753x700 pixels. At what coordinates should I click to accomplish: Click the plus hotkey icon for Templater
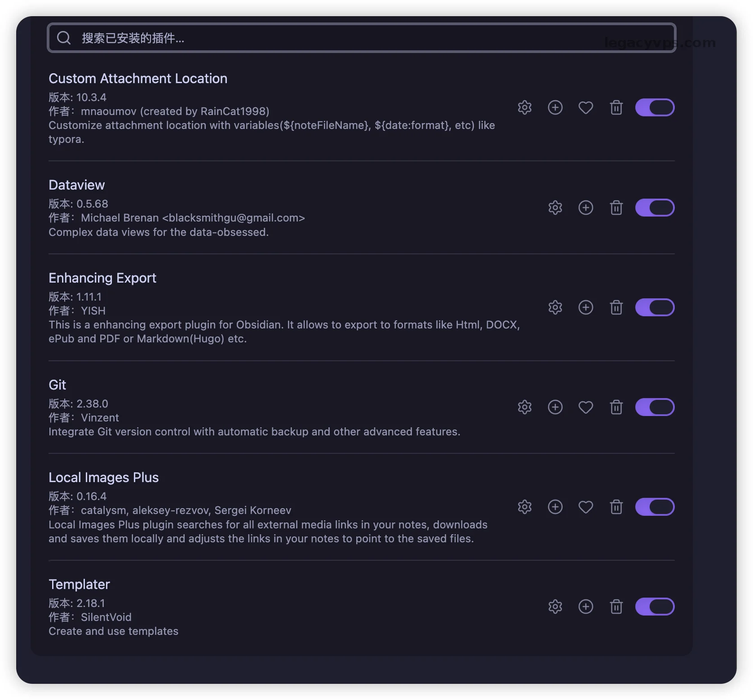585,607
